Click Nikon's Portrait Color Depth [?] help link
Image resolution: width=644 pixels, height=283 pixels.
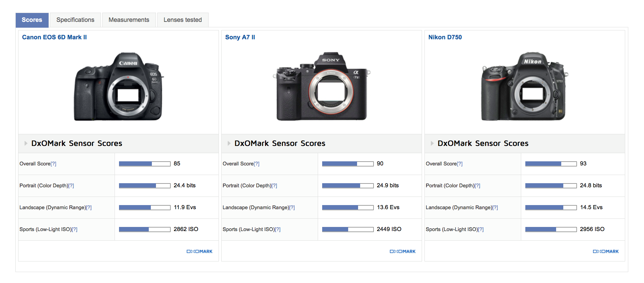477,186
